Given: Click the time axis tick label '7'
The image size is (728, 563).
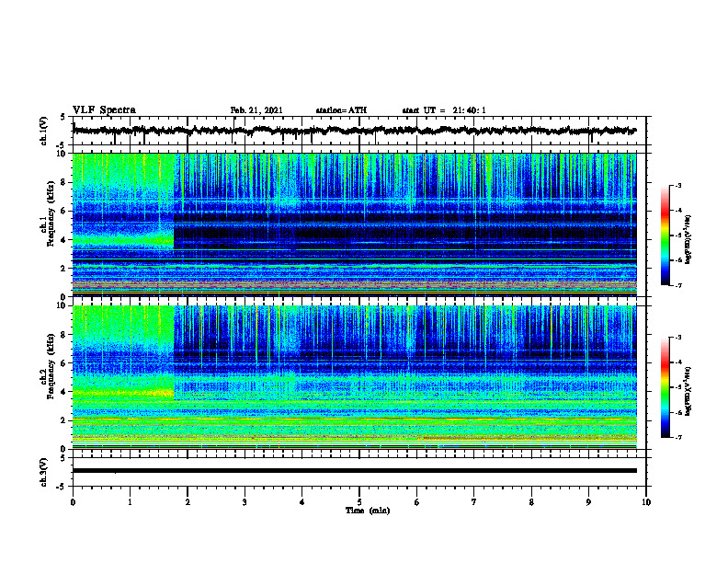Looking at the screenshot, I should coord(474,501).
